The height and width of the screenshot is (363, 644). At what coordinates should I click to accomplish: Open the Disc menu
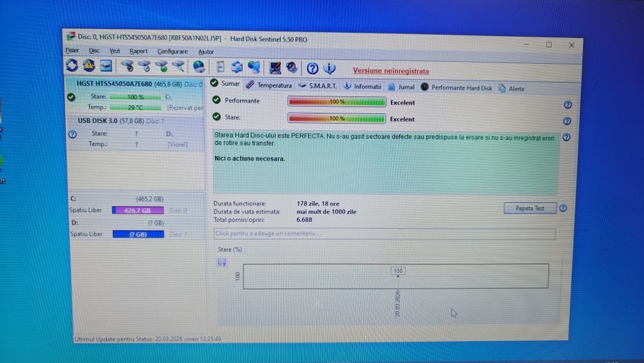(94, 50)
